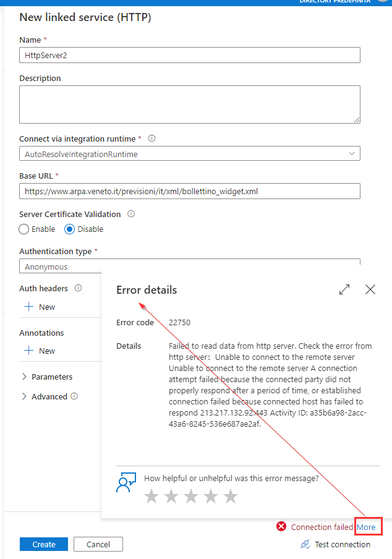
Task: Expand the Error details panel to full size
Action: click(x=344, y=289)
